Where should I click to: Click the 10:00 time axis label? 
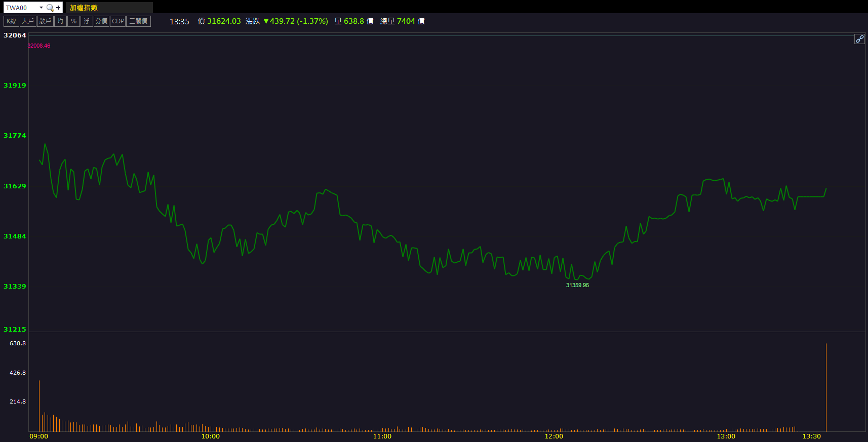pos(211,436)
